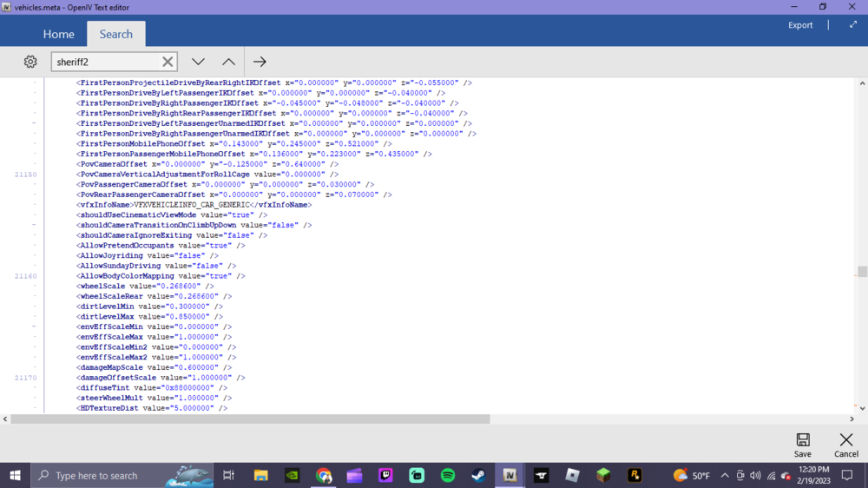This screenshot has height=488, width=868.
Task: Click the envEffScaleMax2 line
Action: [156, 357]
